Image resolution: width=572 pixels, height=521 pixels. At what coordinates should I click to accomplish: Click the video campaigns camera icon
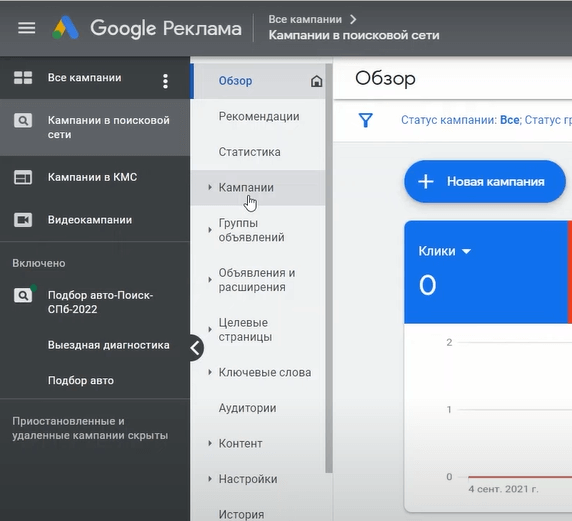point(23,220)
